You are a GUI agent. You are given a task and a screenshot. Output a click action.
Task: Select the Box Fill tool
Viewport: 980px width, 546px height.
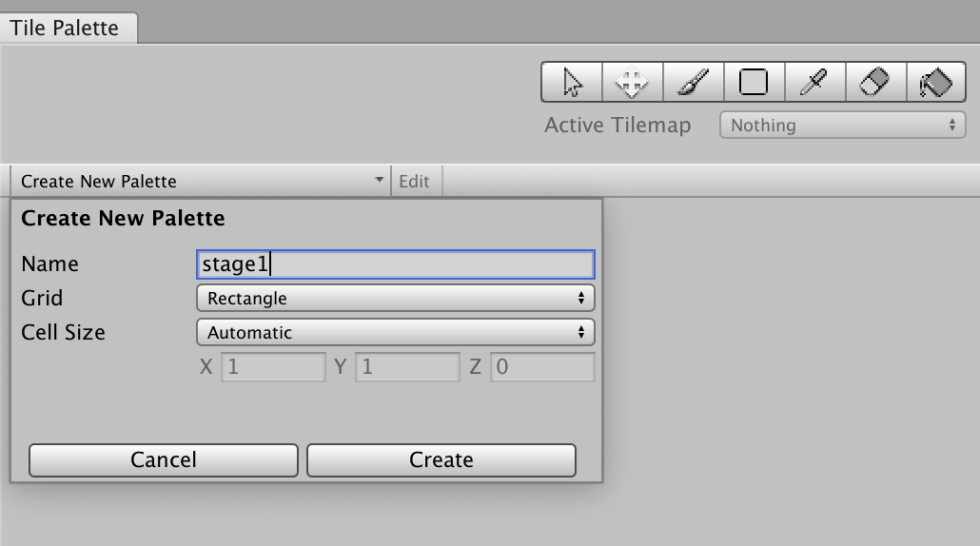pos(754,83)
